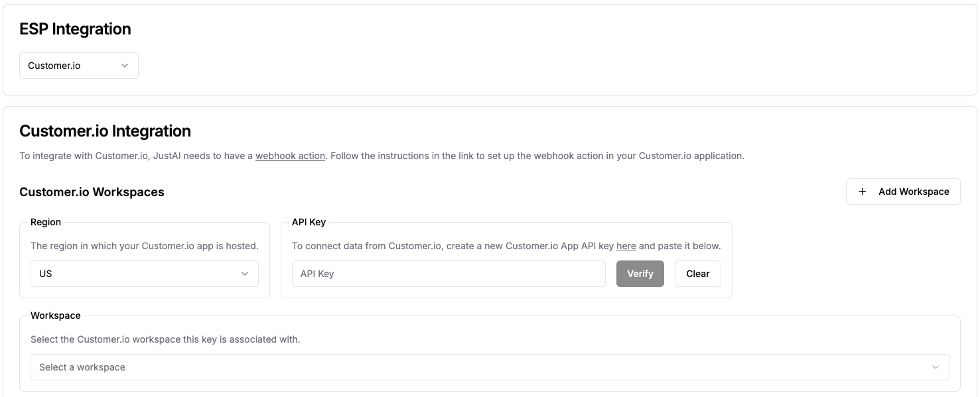The height and width of the screenshot is (397, 980).
Task: Click the Customer.io Integration title
Action: (x=105, y=131)
